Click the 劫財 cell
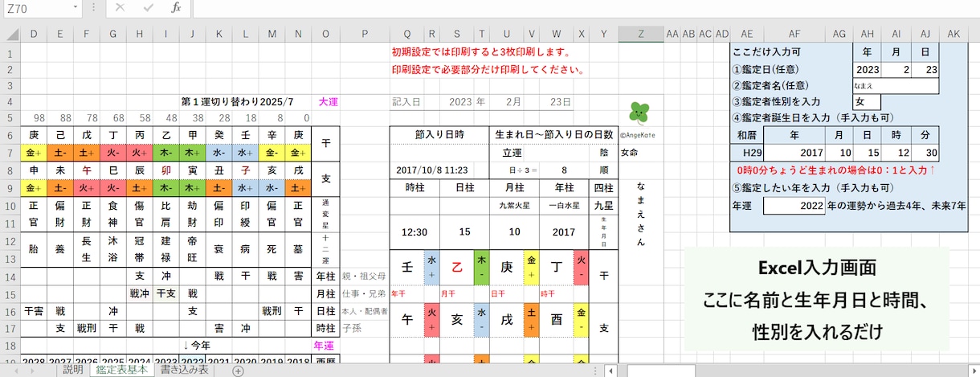This screenshot has height=377, width=980. click(191, 214)
